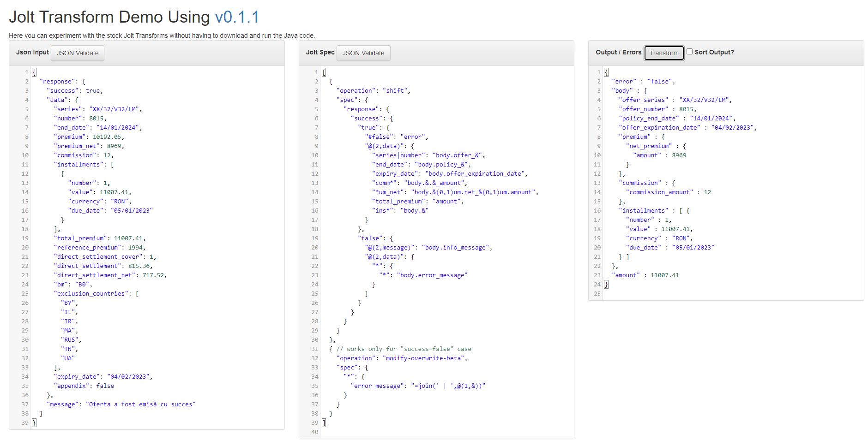Click "comm*": "body.&.&_amount" spec line
This screenshot has width=868, height=440.
tap(420, 183)
